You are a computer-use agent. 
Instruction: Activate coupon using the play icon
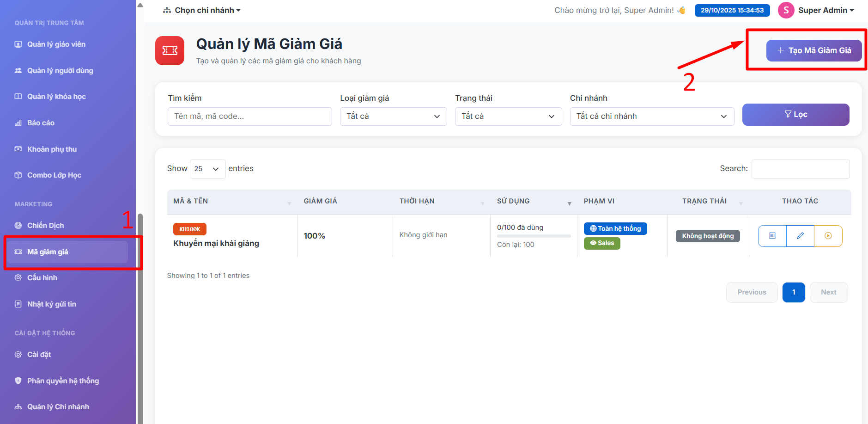point(828,236)
